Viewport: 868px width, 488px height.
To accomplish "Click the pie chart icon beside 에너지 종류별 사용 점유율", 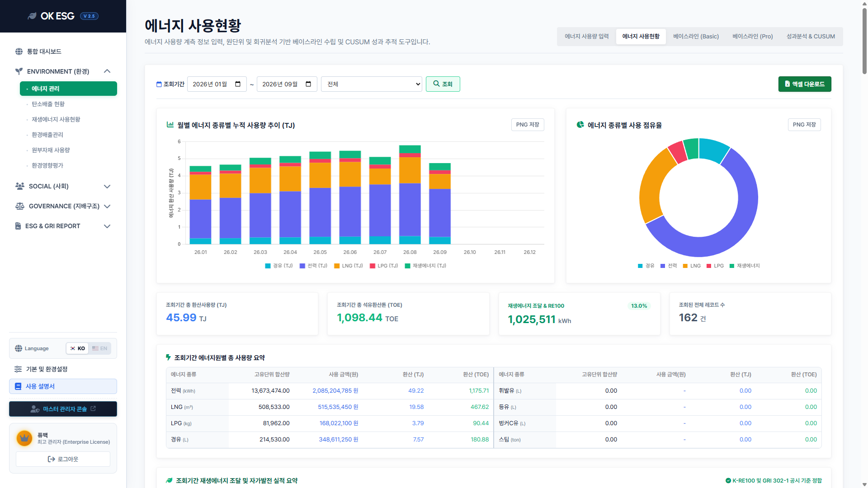I will pos(580,125).
